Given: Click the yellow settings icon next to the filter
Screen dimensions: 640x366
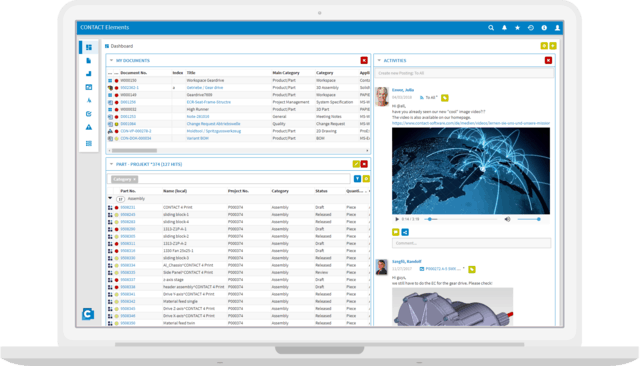Looking at the screenshot, I should (x=366, y=179).
